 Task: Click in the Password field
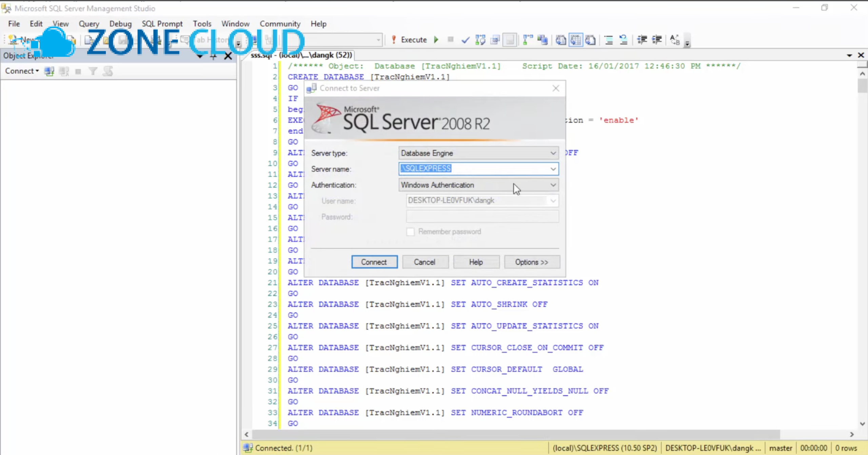click(482, 216)
